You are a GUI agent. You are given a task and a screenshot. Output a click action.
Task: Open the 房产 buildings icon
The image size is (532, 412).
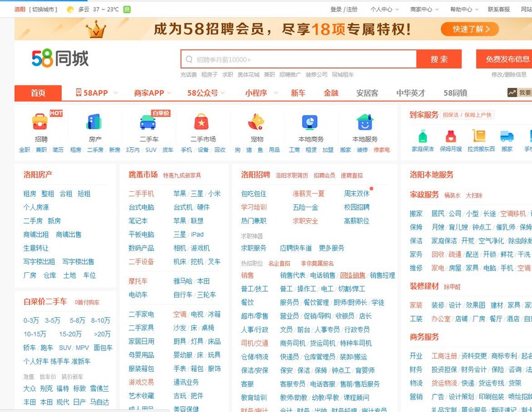click(x=94, y=122)
